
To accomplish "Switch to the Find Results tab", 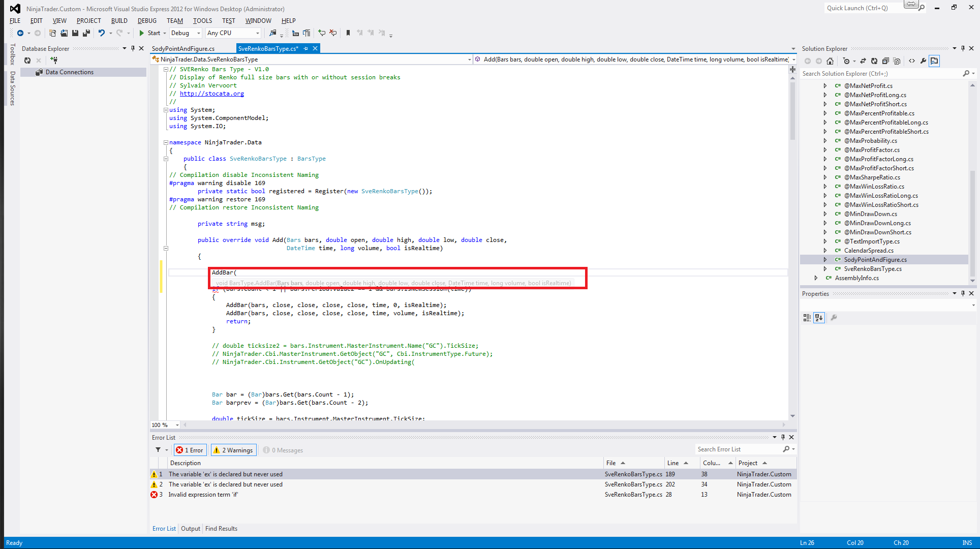I will click(221, 529).
